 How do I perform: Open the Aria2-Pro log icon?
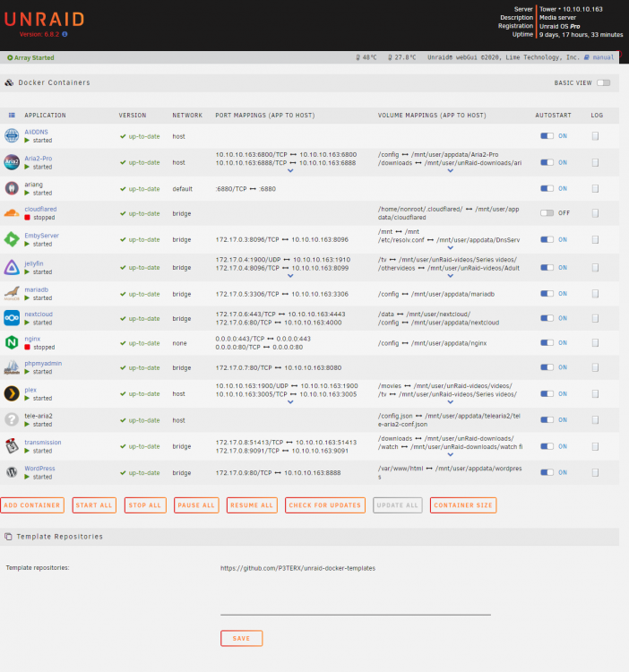(x=595, y=162)
